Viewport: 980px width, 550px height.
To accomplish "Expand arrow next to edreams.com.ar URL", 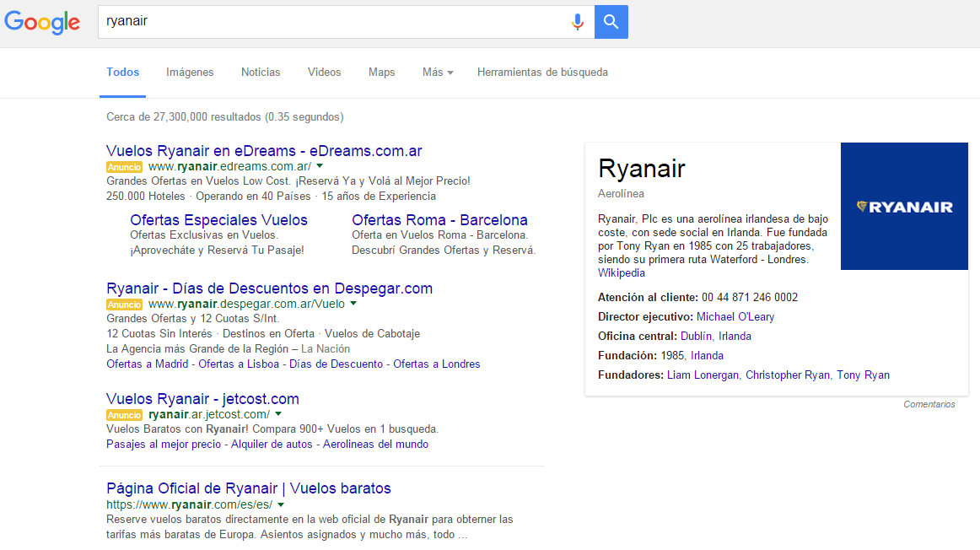I will [320, 166].
